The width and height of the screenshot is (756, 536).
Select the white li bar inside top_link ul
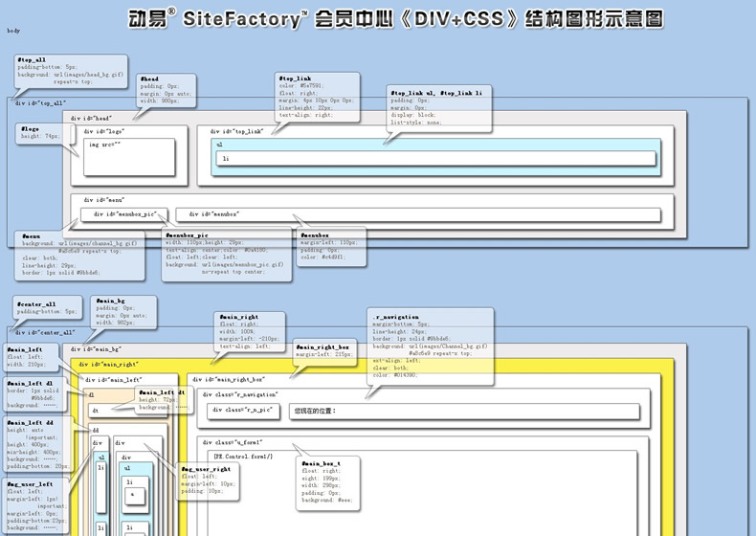coord(435,158)
